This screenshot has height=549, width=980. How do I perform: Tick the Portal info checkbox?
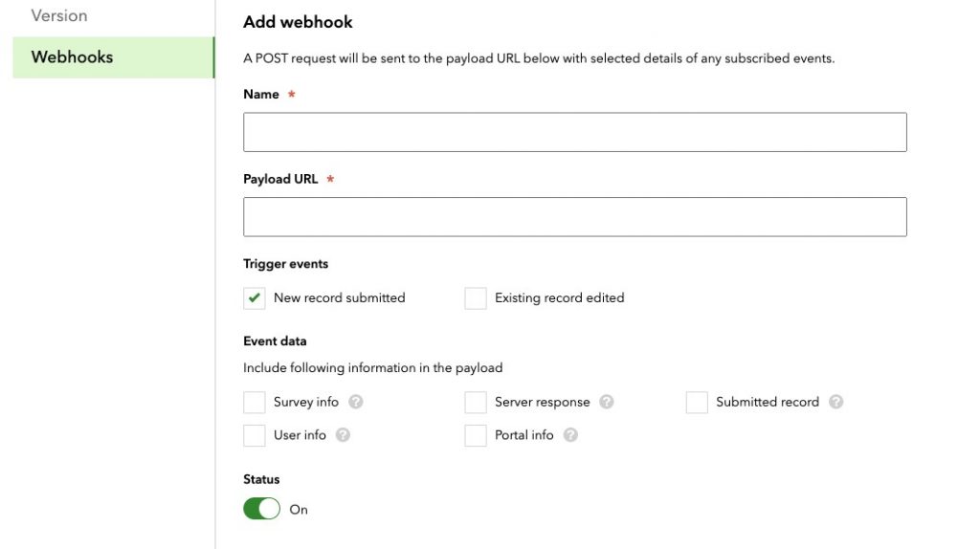(x=476, y=435)
